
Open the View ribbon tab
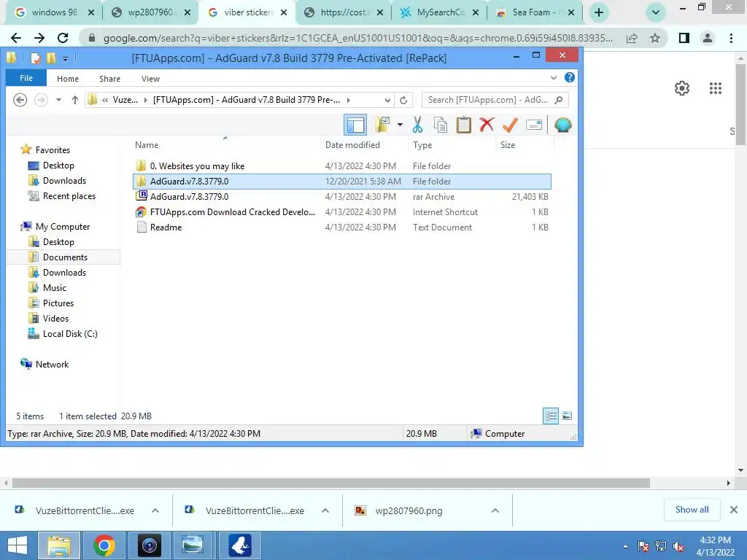(150, 79)
